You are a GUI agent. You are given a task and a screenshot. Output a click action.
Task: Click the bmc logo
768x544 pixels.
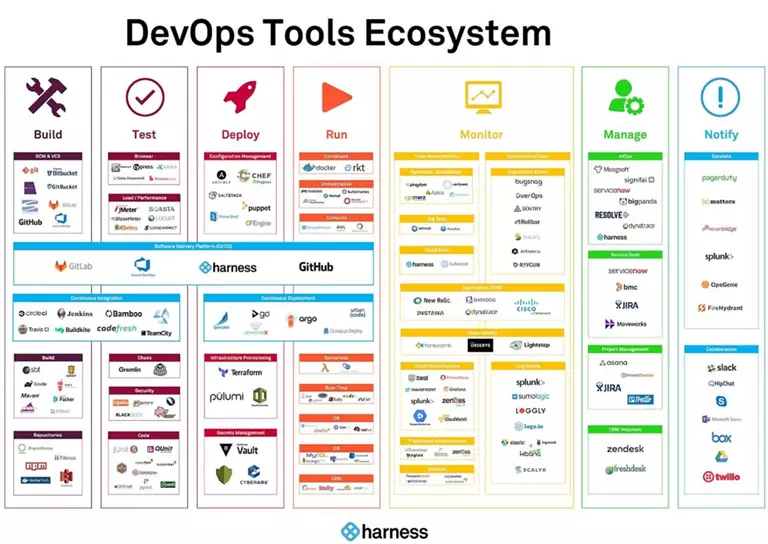click(x=626, y=287)
